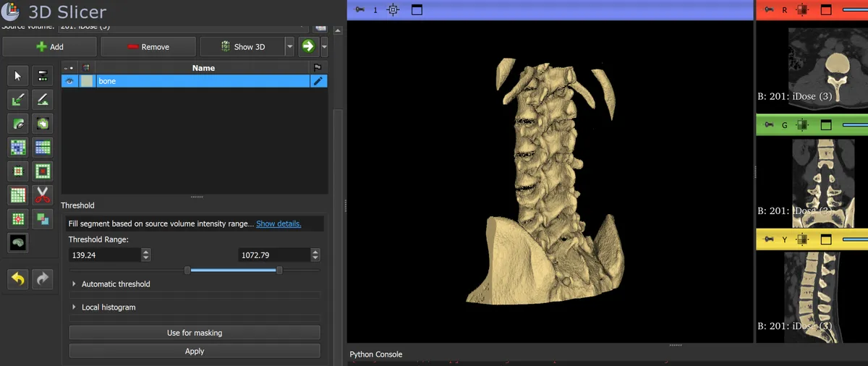Toggle visibility eye of bone segment
This screenshot has height=366, width=868.
69,82
